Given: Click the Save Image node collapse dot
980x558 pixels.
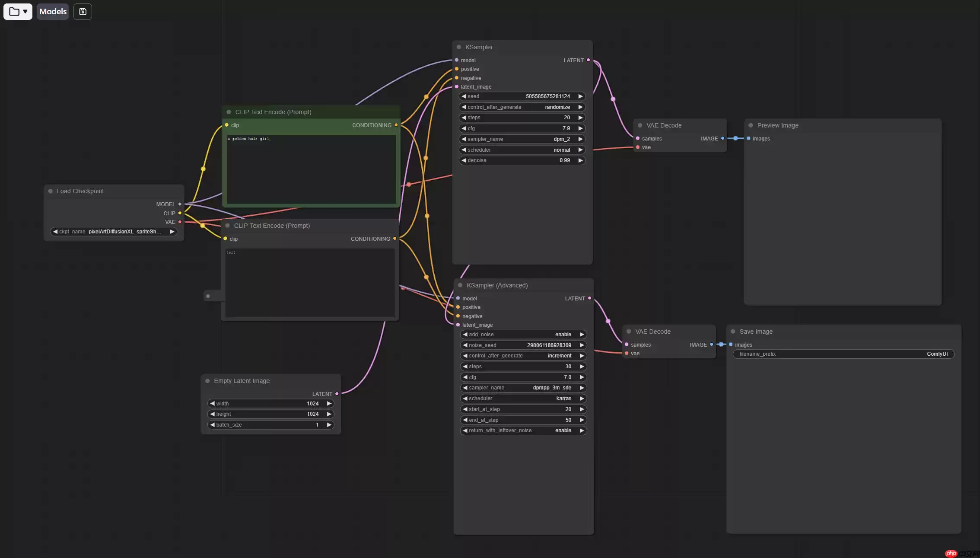Looking at the screenshot, I should [733, 332].
